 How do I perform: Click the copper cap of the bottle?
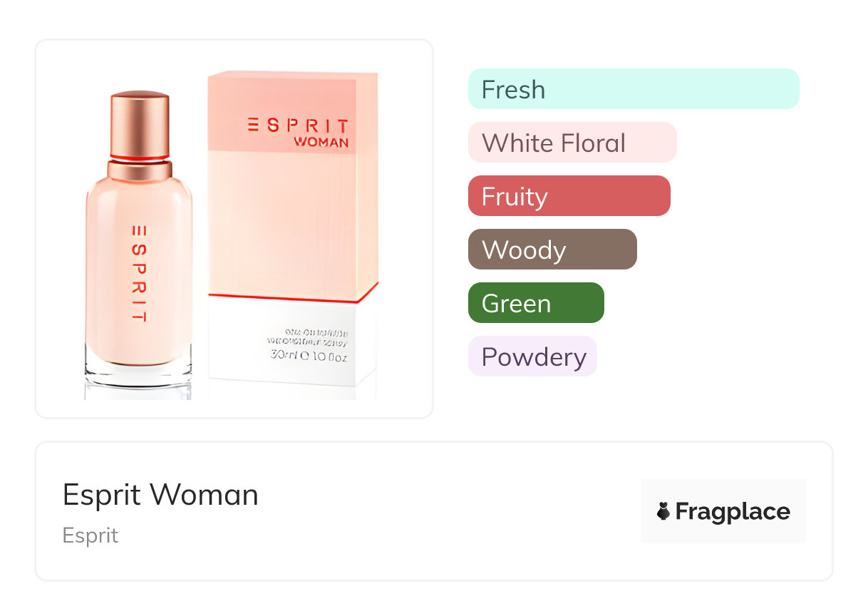140,123
